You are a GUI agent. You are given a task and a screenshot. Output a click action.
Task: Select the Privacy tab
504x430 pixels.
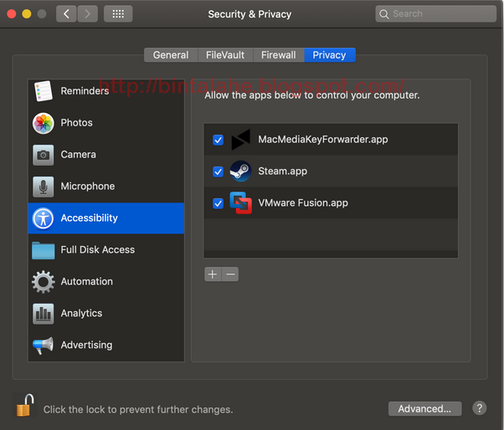330,55
